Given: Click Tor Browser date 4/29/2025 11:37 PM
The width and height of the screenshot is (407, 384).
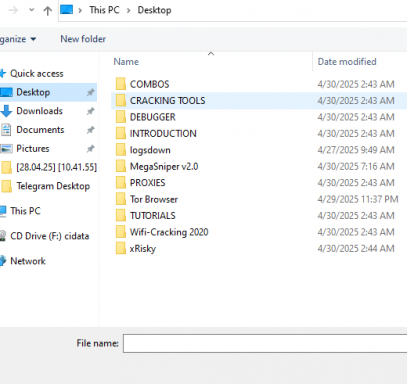Looking at the screenshot, I should point(358,199).
